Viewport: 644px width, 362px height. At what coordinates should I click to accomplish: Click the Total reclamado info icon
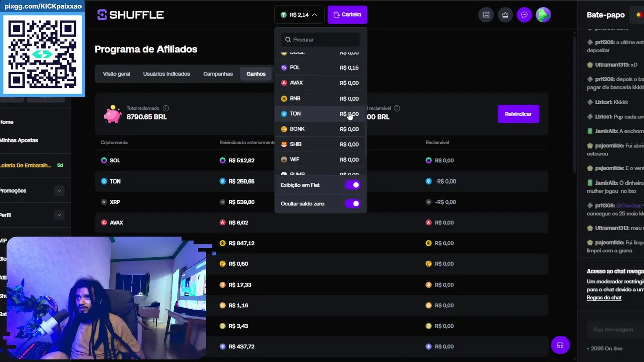point(166,108)
